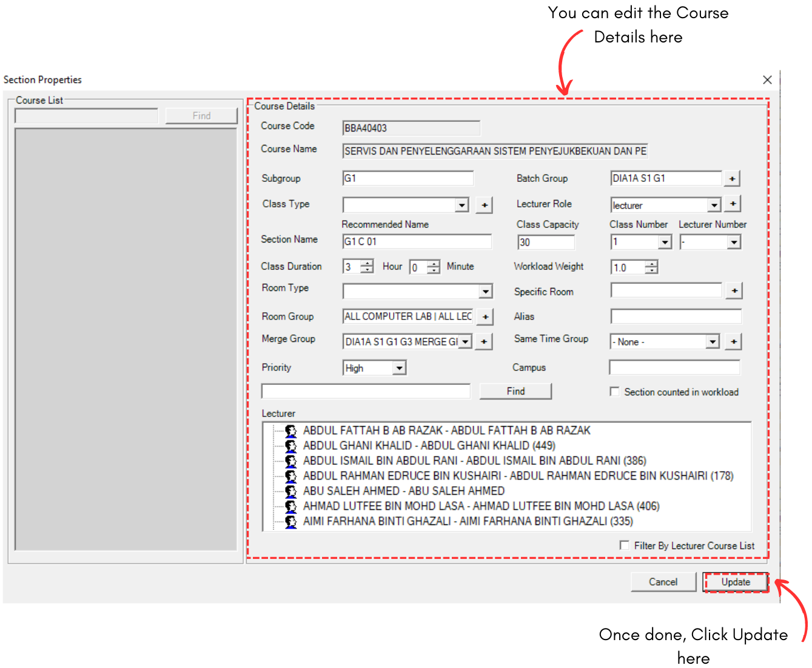The image size is (812, 668).
Task: Expand the Room Type dropdown
Action: coord(485,292)
